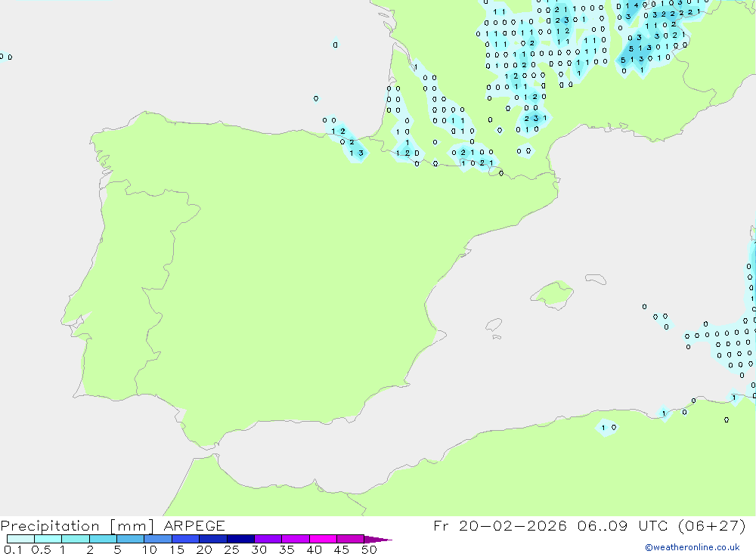The height and width of the screenshot is (554, 756).
Task: Select the 0.5–1 mm legend color box
Action: (48, 539)
